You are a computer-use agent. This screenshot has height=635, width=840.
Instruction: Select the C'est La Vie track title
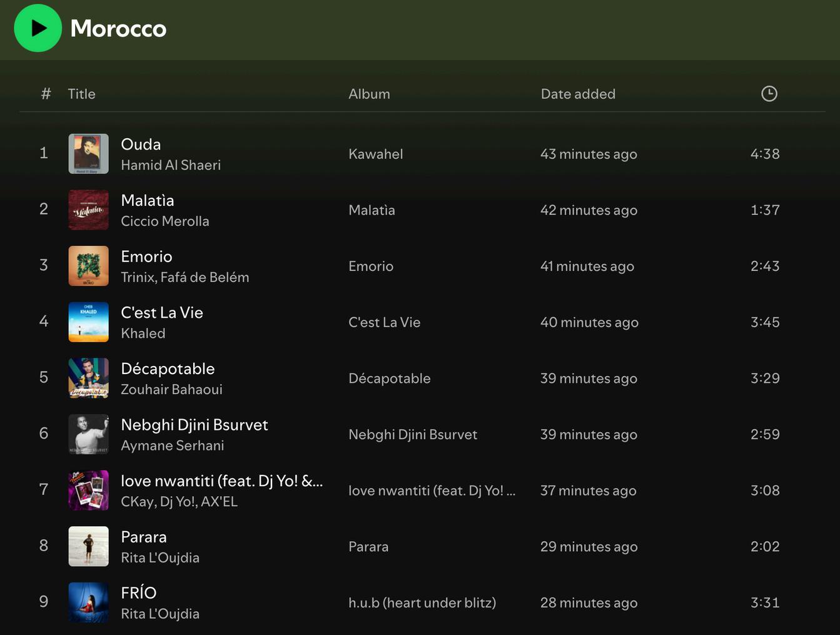162,313
